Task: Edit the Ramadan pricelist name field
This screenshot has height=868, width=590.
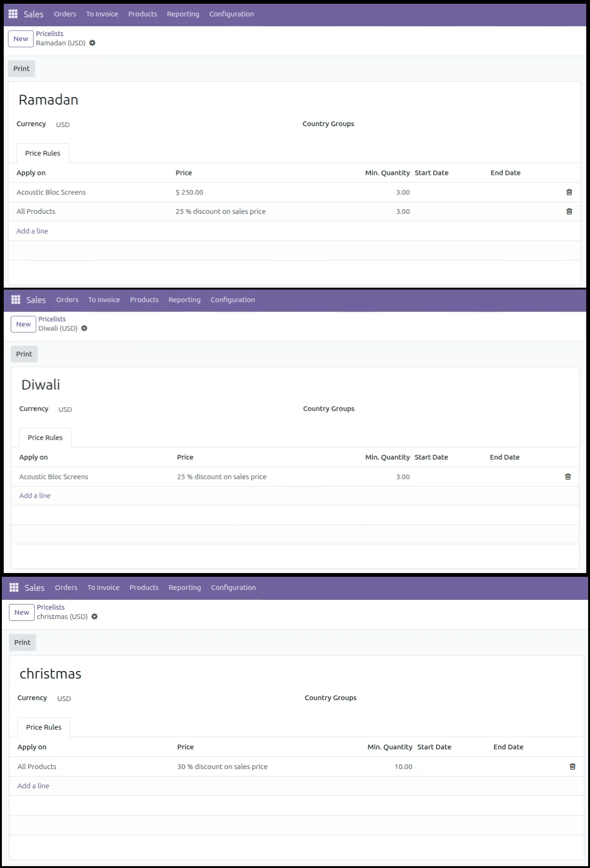Action: click(x=48, y=100)
